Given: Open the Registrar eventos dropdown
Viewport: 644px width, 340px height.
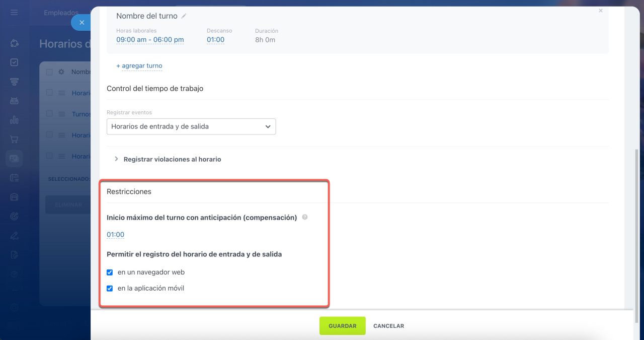Looking at the screenshot, I should pos(191,126).
